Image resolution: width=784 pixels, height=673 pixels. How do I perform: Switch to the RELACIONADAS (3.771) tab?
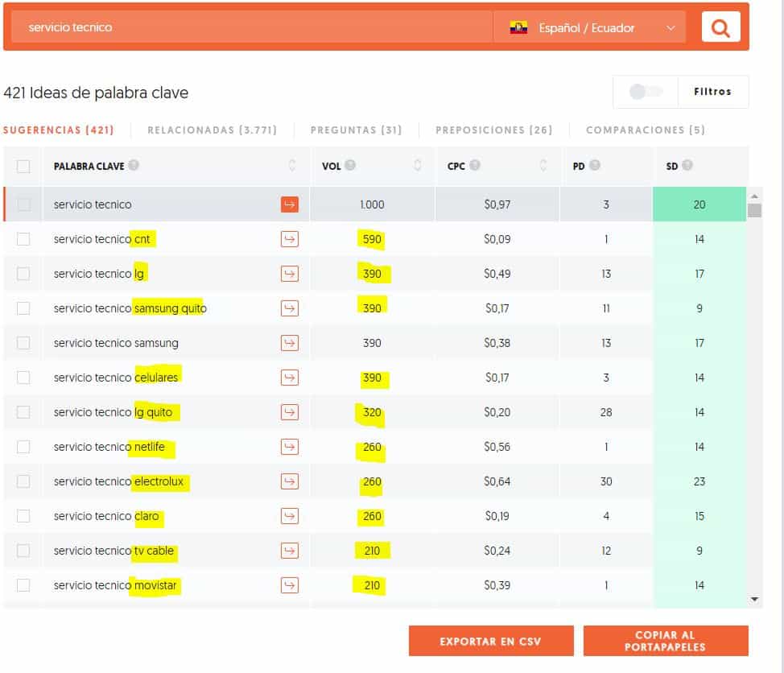[x=212, y=130]
